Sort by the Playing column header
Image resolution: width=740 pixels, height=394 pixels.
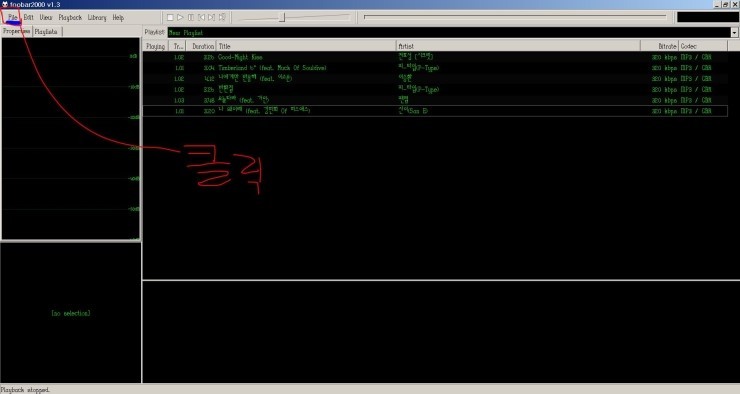[155, 46]
